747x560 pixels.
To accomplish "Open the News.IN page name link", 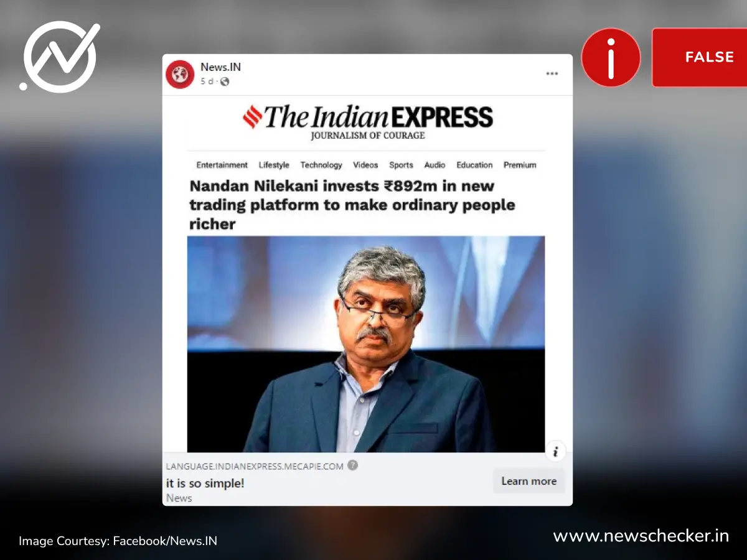I will tap(220, 67).
